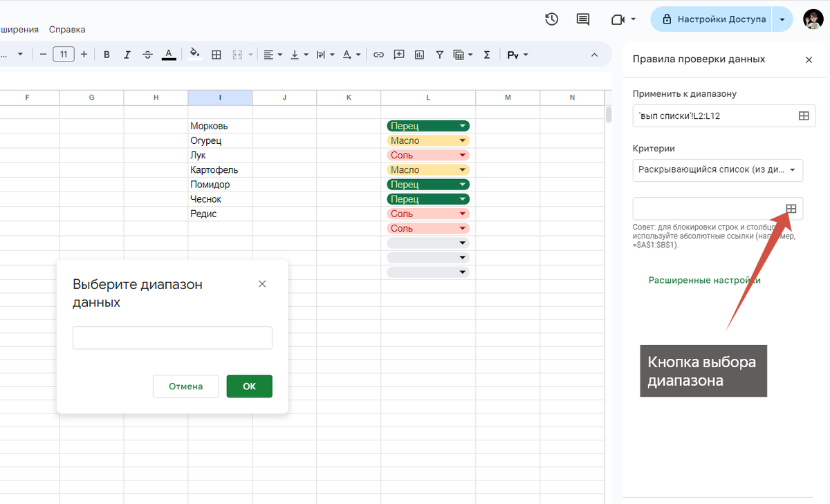Toggle strikethrough formatting
Image resolution: width=830 pixels, height=504 pixels.
(148, 54)
